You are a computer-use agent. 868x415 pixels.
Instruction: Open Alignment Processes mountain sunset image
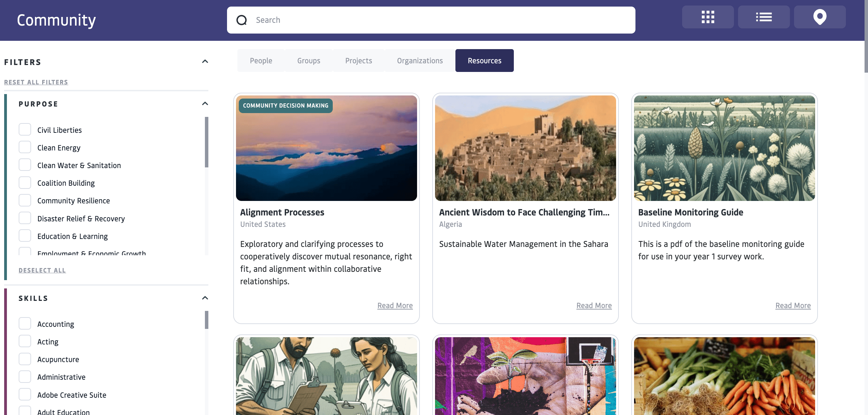click(x=327, y=148)
